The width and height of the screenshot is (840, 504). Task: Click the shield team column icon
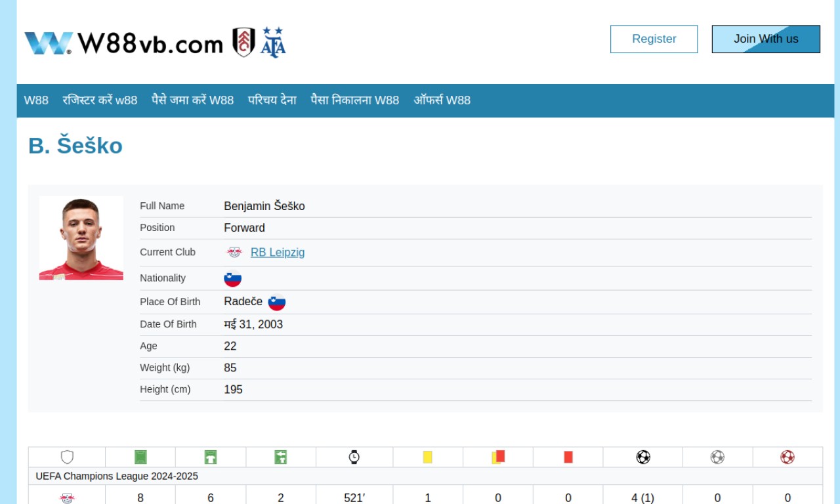[67, 457]
